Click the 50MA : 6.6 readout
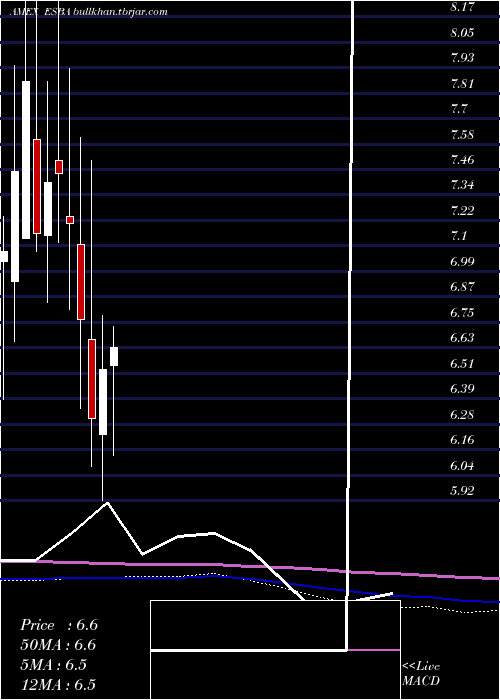Screen dimensions: 500x700 58,645
